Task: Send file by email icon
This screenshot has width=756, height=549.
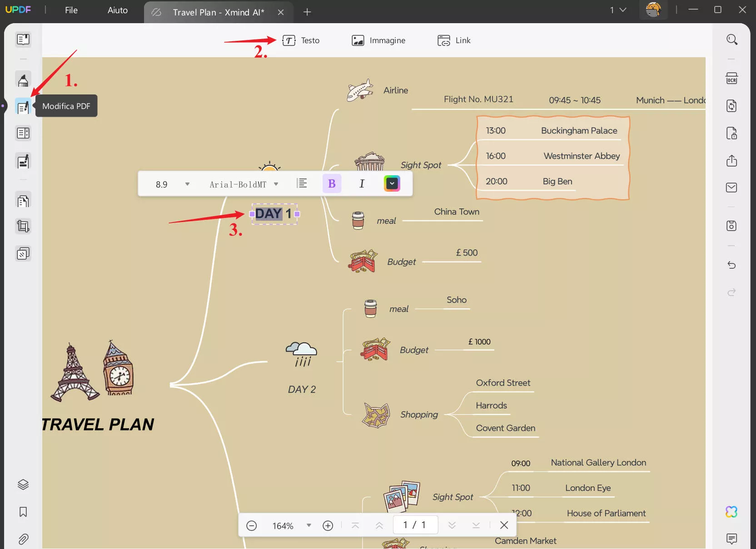Action: [731, 188]
